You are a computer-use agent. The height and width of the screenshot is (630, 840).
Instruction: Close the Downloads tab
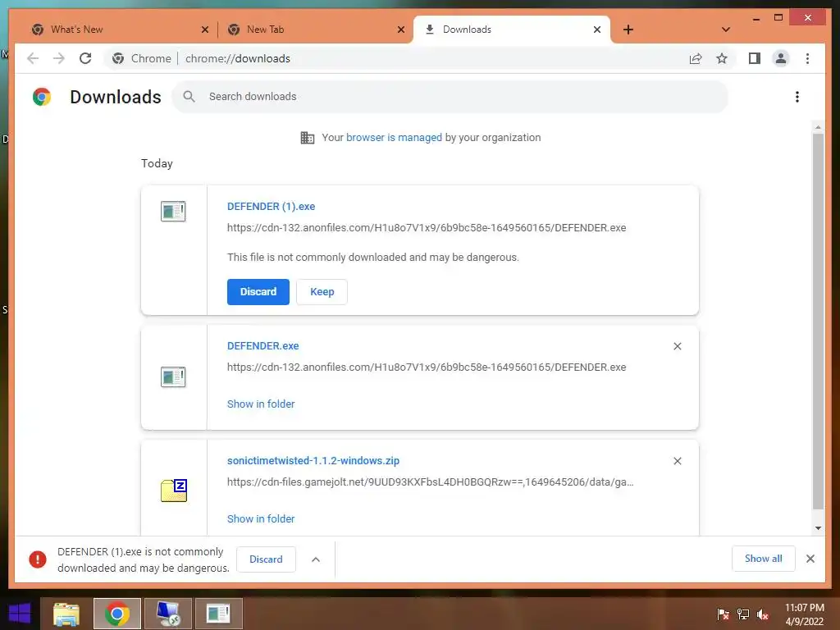point(597,30)
